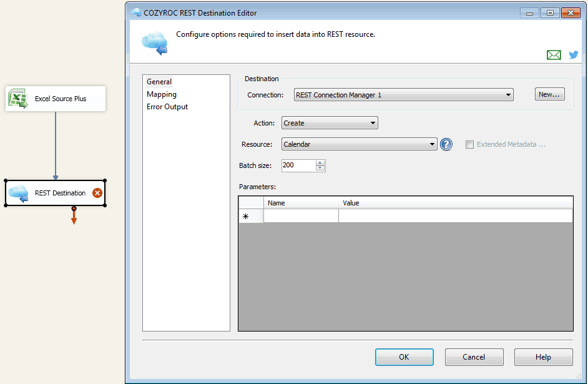588x384 pixels.
Task: Switch to the Mapping page
Action: [x=162, y=94]
